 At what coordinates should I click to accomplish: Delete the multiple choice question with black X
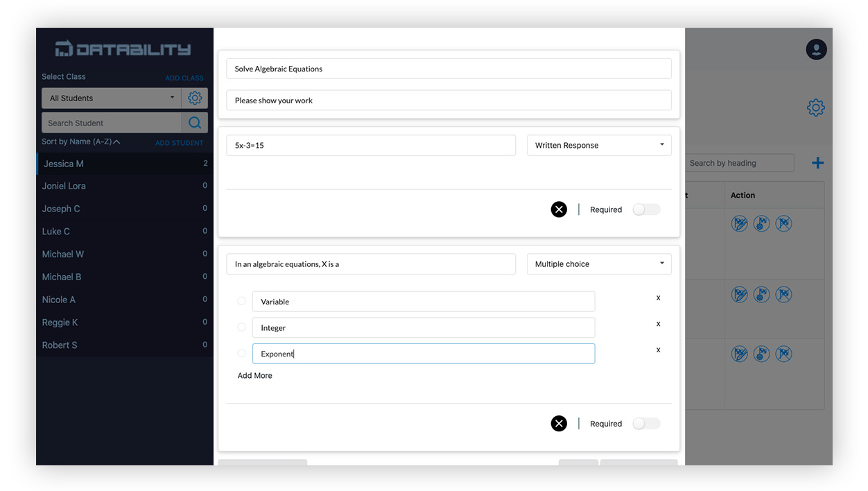click(x=559, y=424)
